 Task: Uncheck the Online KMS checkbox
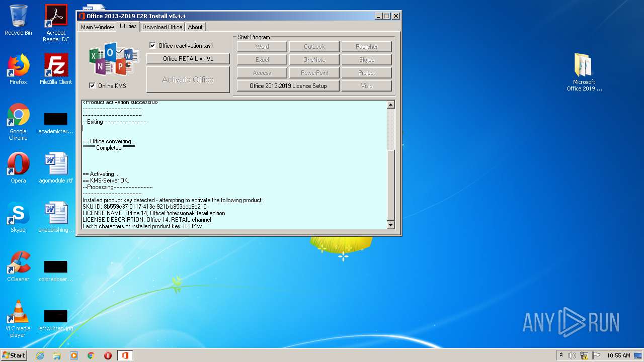click(92, 86)
